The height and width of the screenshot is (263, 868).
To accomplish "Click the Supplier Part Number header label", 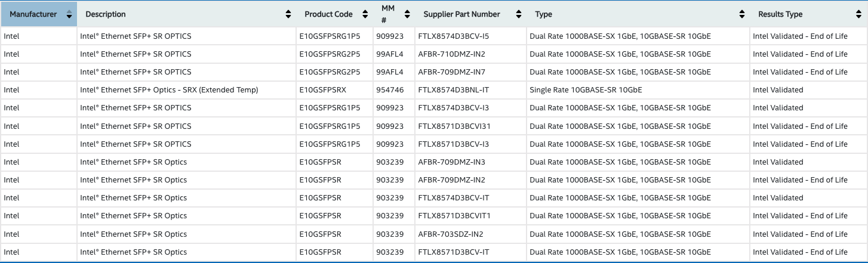I will [461, 14].
